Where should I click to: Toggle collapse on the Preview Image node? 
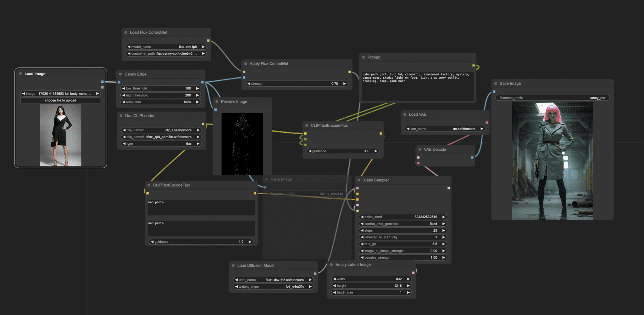[217, 102]
